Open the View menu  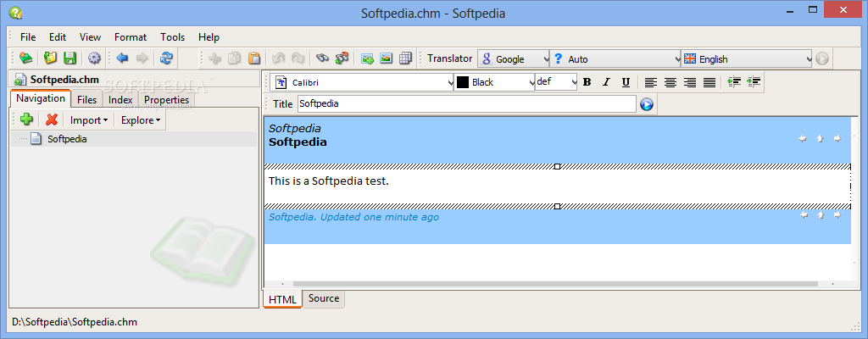pyautogui.click(x=90, y=37)
